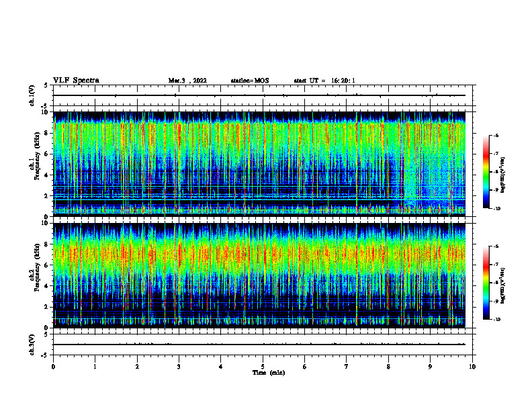Click the ch.2 'Frequency (kHz)' axis label
This screenshot has width=532, height=411.
37,267
